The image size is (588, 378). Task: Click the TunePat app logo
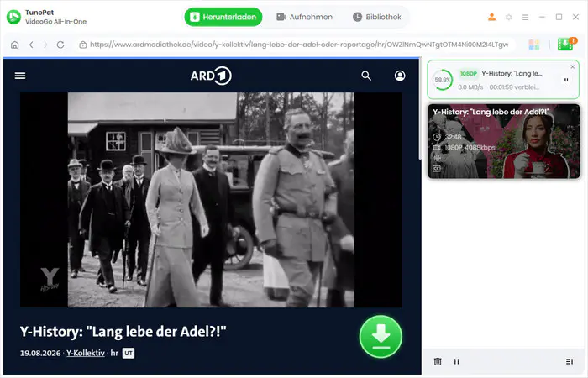(14, 17)
